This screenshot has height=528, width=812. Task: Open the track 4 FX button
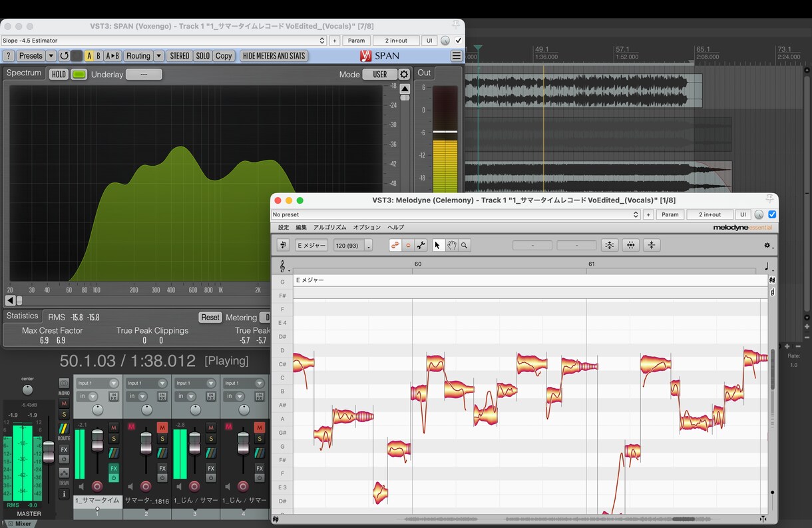(260, 469)
